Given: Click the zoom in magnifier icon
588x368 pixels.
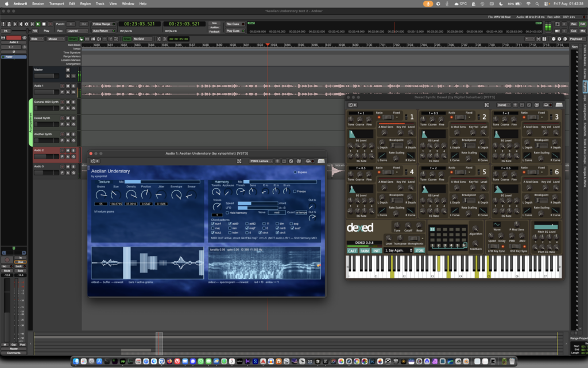Looking at the screenshot, I should point(559,39).
